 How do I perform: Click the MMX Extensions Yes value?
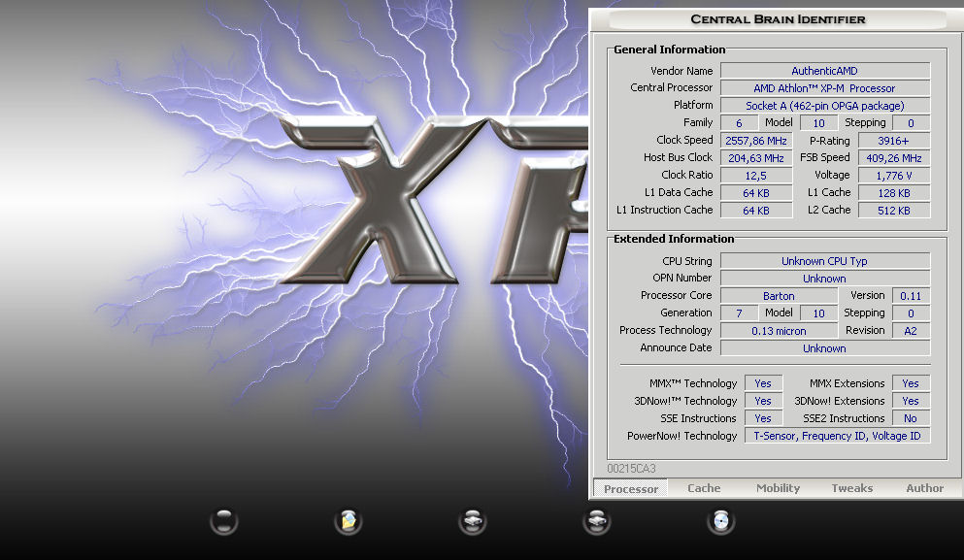tap(911, 383)
